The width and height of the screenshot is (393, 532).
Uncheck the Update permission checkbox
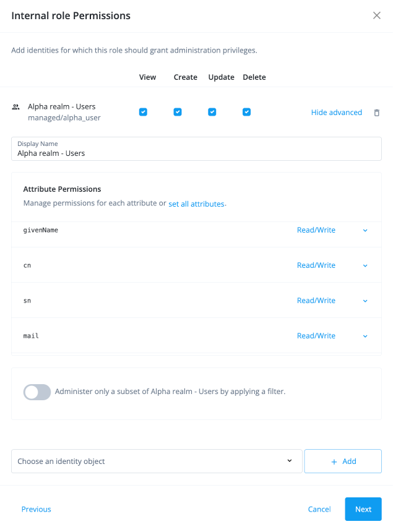(x=212, y=112)
